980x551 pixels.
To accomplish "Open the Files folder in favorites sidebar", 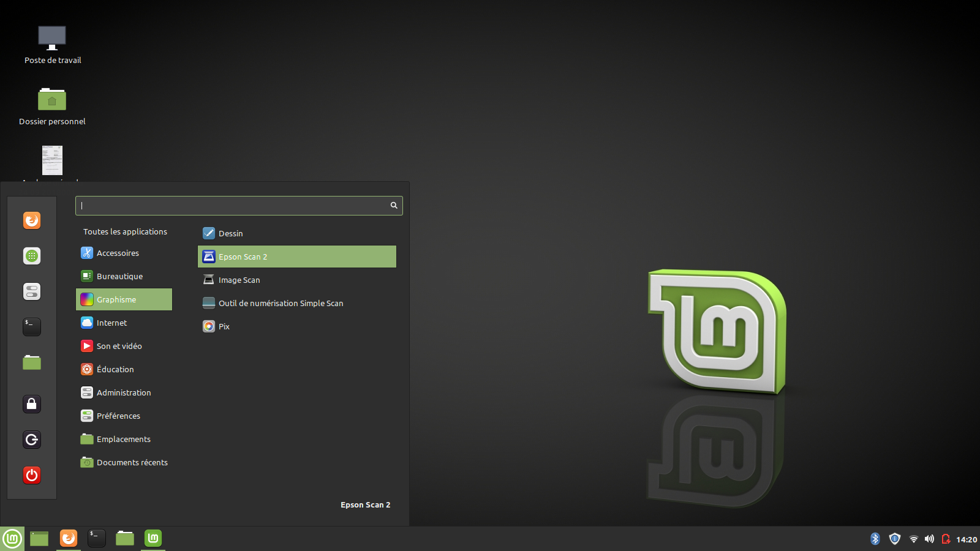I will pyautogui.click(x=32, y=362).
